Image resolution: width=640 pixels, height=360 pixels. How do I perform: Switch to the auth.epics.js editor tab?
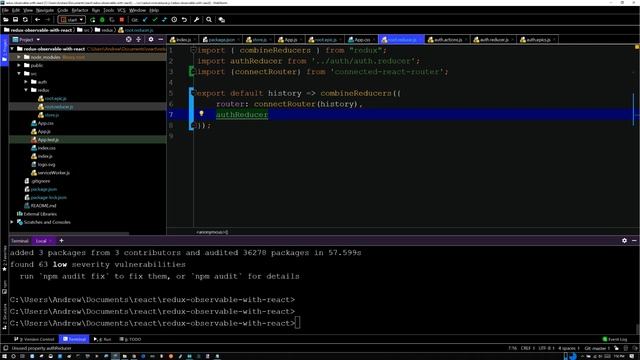(538, 40)
